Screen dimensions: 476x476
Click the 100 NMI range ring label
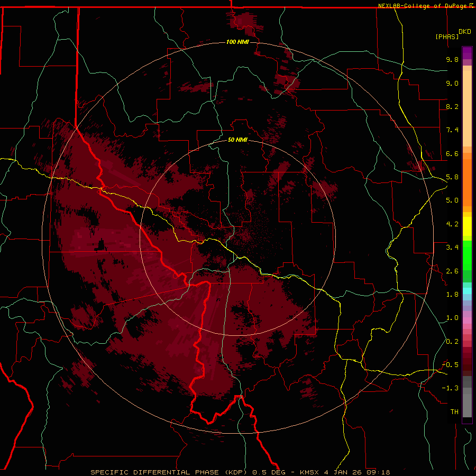pos(237,42)
